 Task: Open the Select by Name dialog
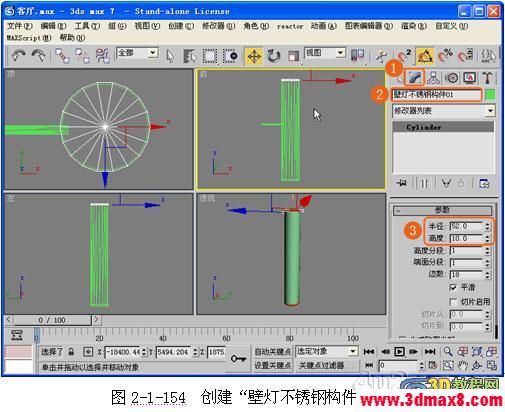190,56
